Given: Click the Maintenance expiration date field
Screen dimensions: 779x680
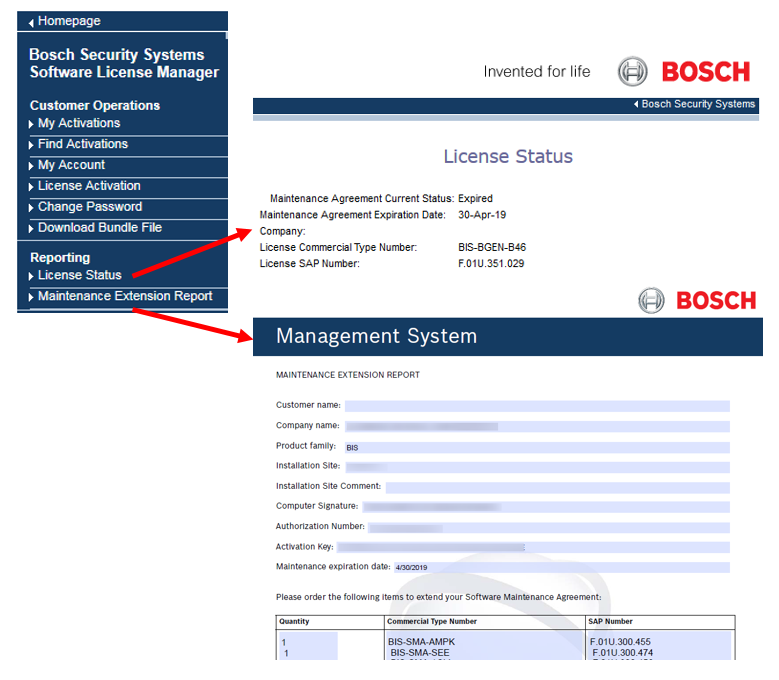Looking at the screenshot, I should [x=560, y=568].
